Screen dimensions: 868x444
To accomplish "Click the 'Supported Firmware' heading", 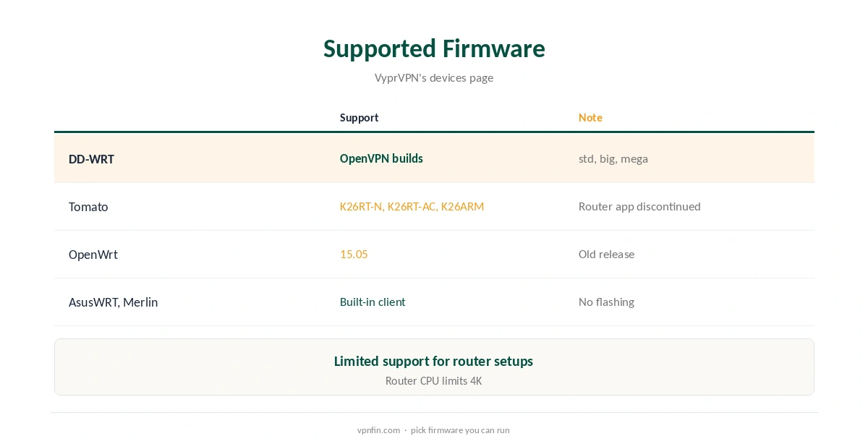I will point(434,48).
